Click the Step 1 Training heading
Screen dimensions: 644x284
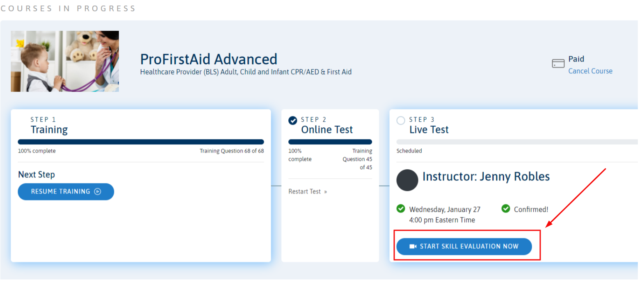(49, 130)
